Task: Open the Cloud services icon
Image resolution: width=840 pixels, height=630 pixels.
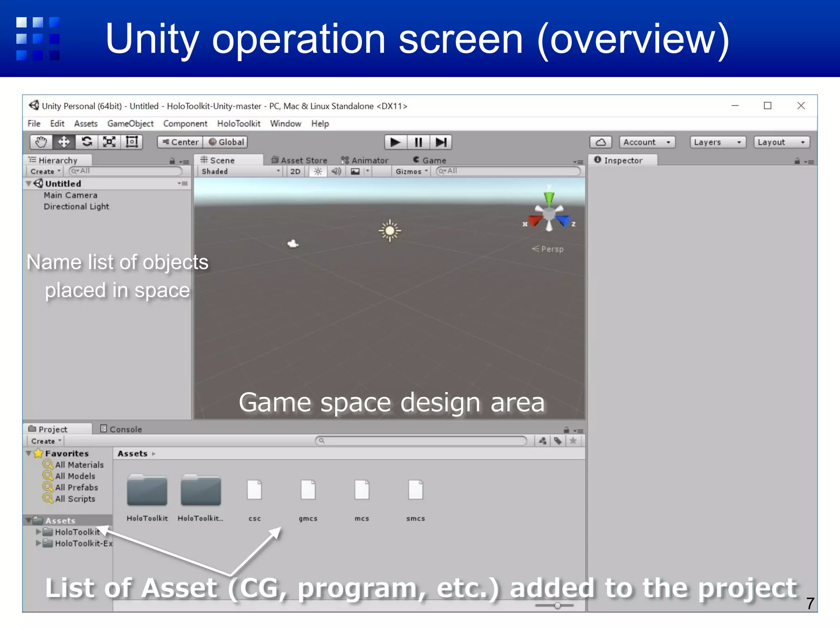Action: point(601,142)
